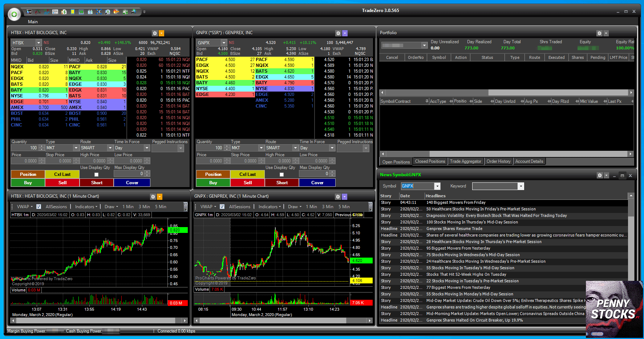Viewport: 644px width, 339px height.
Task: Open settings gear in GNPX chart panel
Action: pos(338,197)
